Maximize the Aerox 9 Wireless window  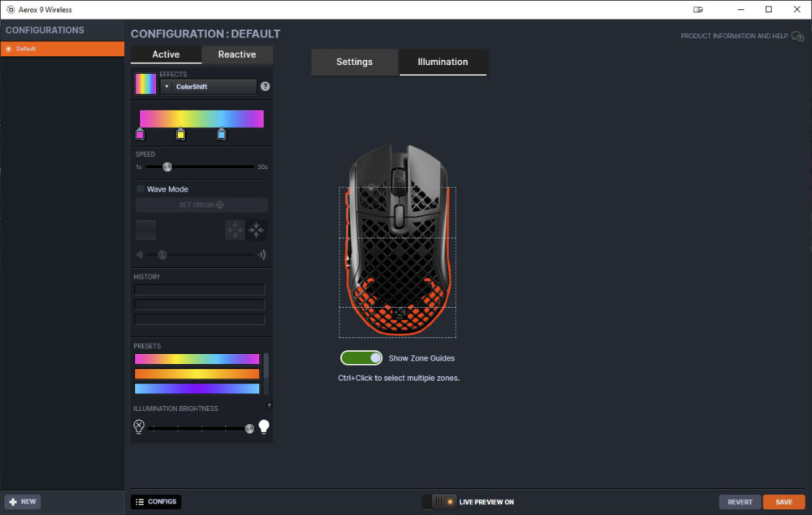(x=768, y=9)
